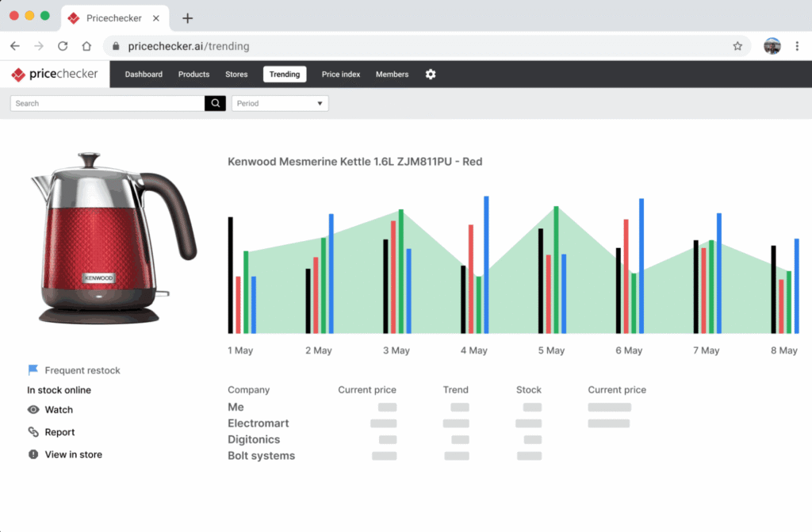Open the browser three-dot menu
Image resolution: width=812 pixels, height=532 pixels.
(x=797, y=46)
